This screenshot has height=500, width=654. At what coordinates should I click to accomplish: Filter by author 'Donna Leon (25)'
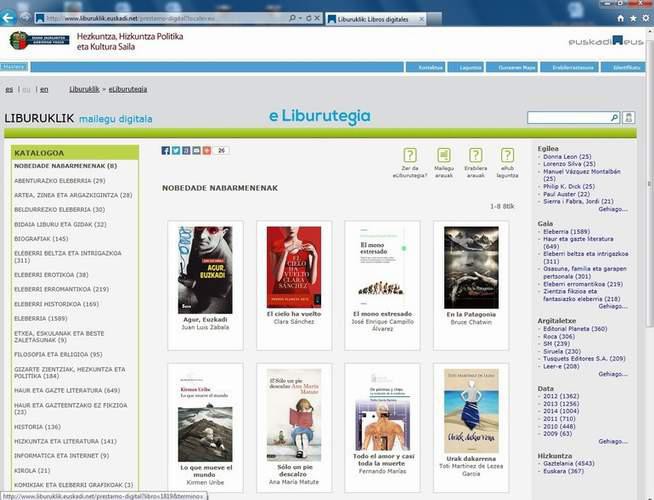pos(567,157)
